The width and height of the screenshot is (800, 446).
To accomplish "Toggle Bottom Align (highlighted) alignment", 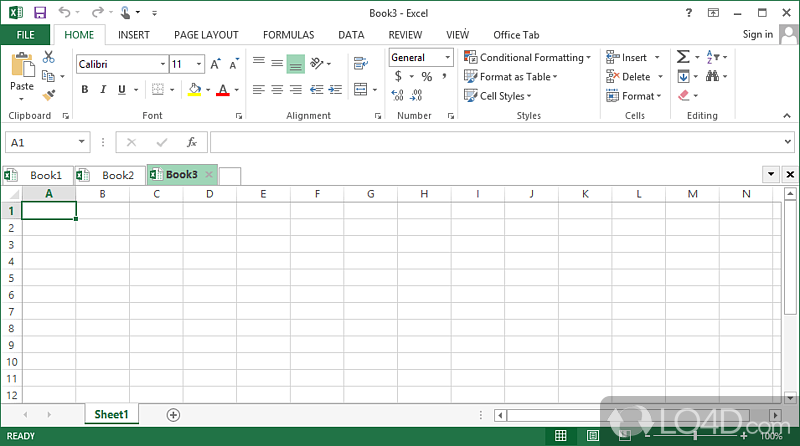I will coord(295,64).
